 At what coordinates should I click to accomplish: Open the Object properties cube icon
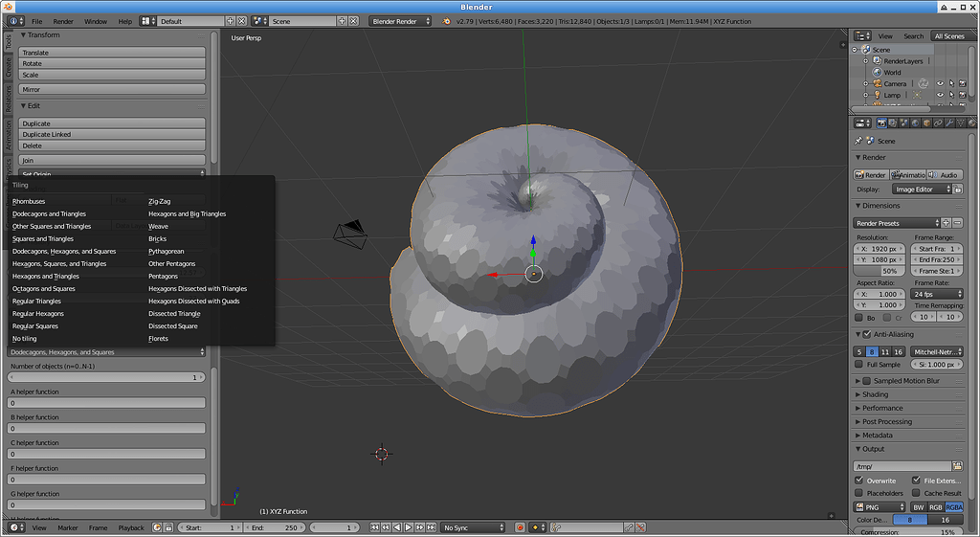click(926, 123)
